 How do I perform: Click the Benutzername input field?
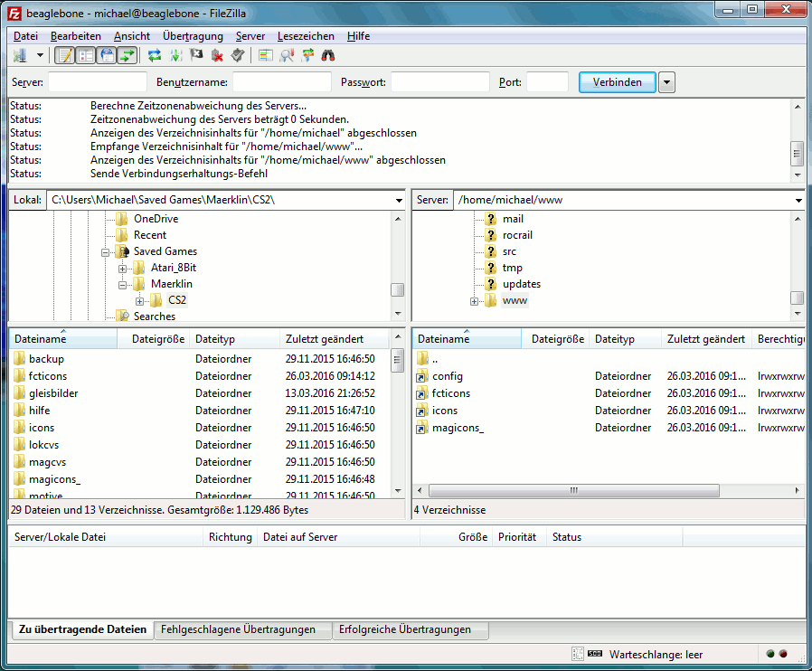click(x=281, y=82)
